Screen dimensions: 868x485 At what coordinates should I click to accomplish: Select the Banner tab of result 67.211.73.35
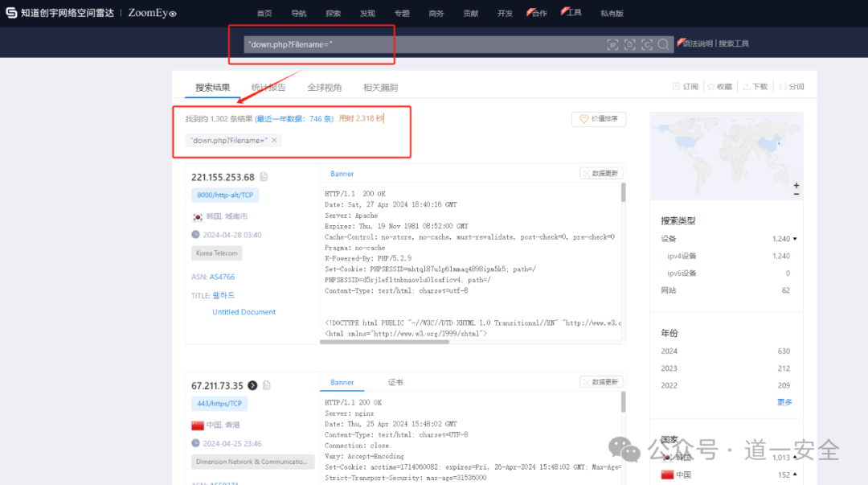(x=342, y=383)
